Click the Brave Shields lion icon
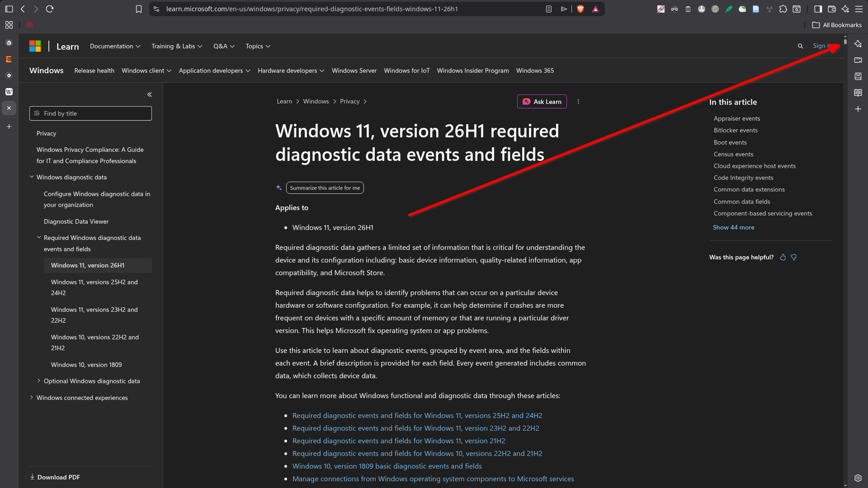 pos(580,9)
